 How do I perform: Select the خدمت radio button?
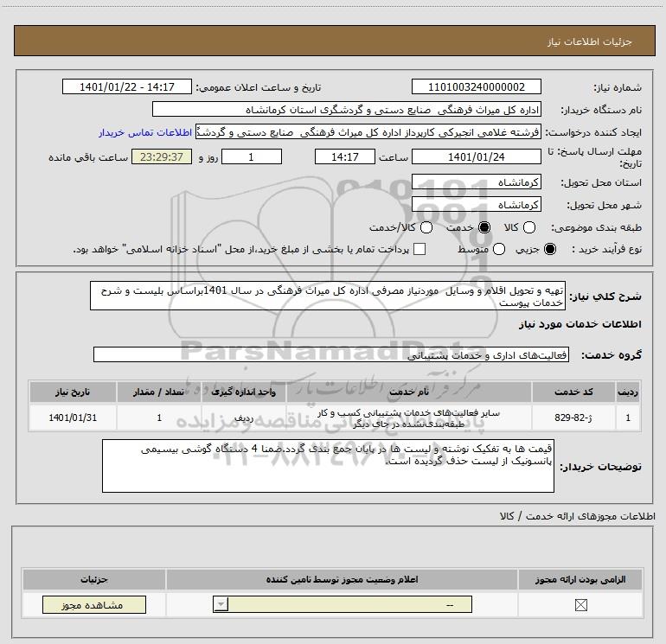[484, 227]
